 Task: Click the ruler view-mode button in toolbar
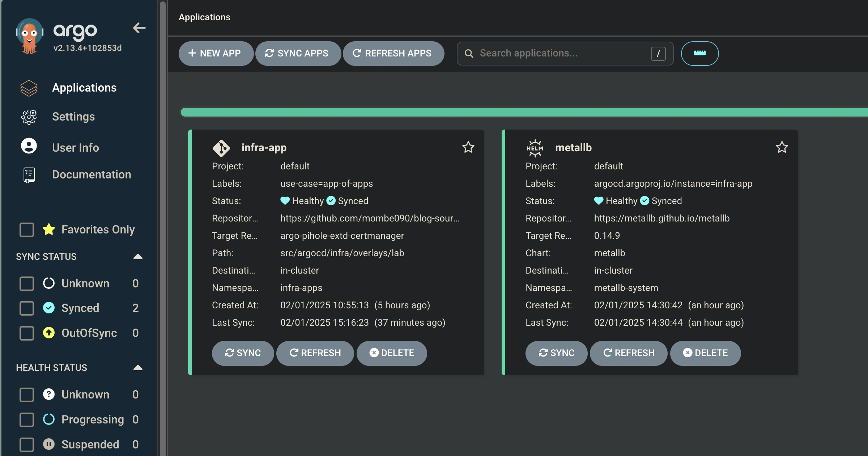point(699,53)
